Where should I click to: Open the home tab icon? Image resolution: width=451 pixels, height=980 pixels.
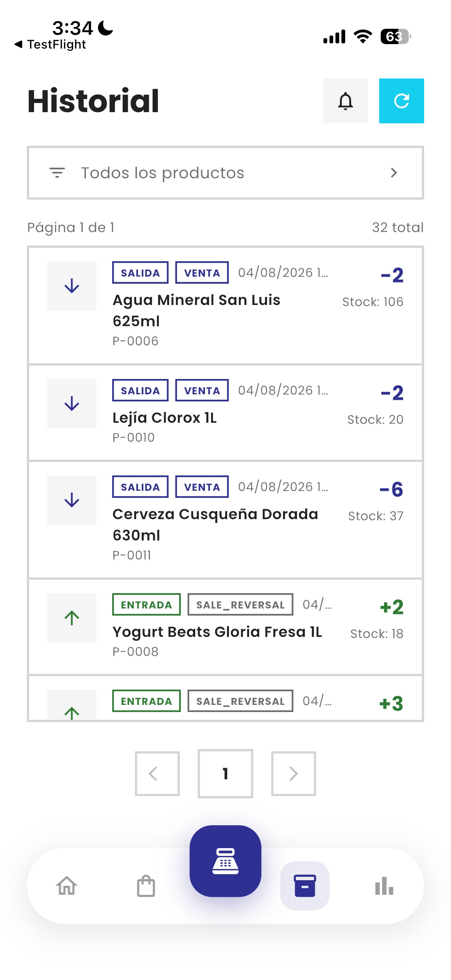pyautogui.click(x=67, y=886)
